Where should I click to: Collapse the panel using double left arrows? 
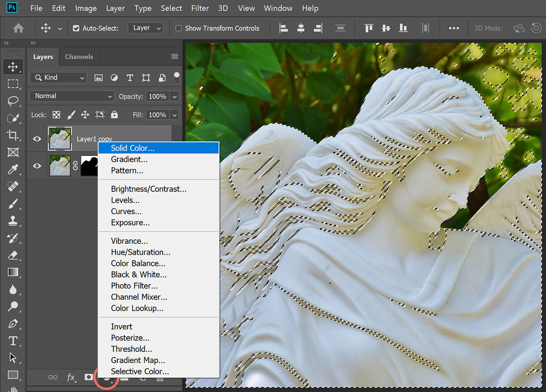33,43
